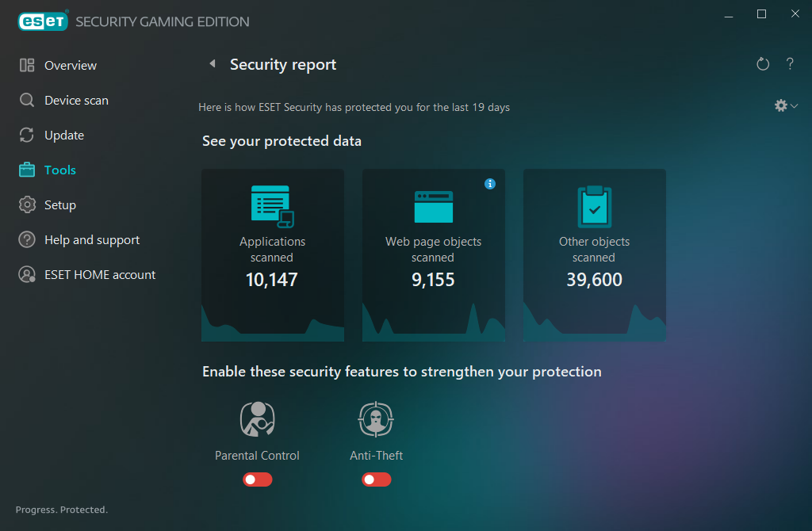
Task: Click the 39,600 other objects count
Action: click(x=595, y=280)
